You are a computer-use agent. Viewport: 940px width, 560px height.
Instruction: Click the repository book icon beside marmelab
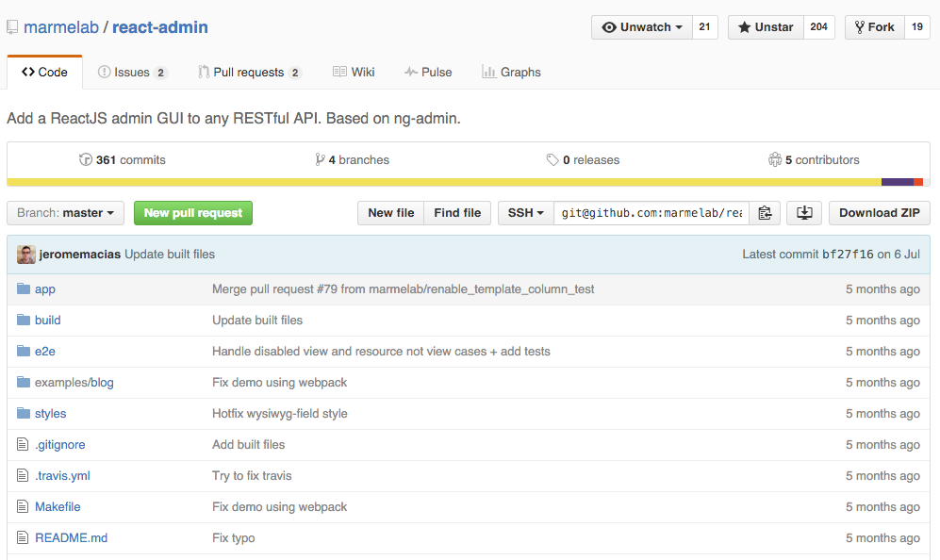12,27
